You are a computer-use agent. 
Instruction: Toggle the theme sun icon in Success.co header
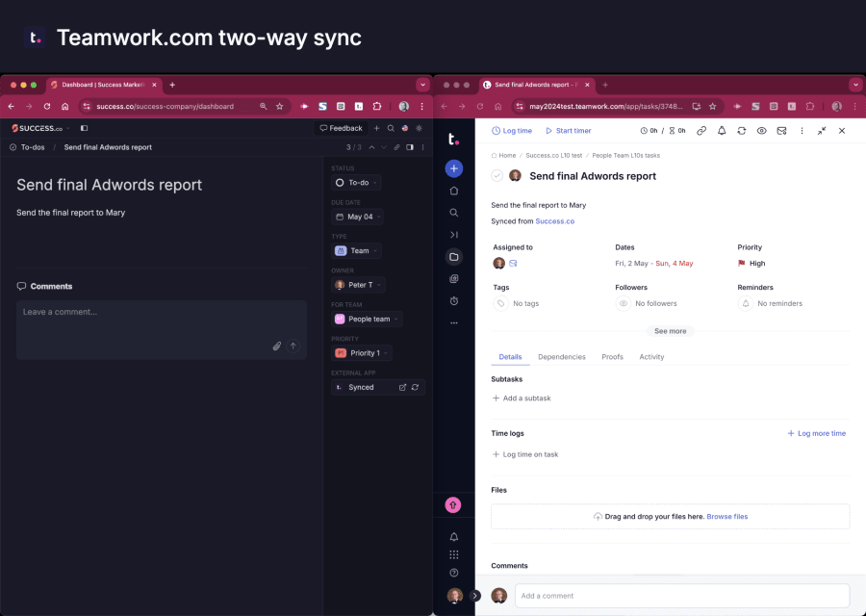(x=420, y=128)
